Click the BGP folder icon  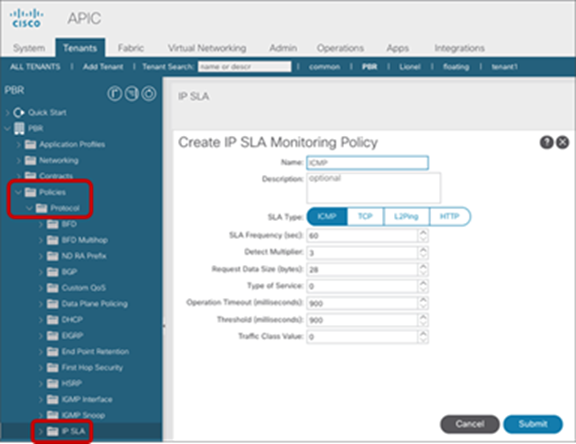click(x=53, y=272)
